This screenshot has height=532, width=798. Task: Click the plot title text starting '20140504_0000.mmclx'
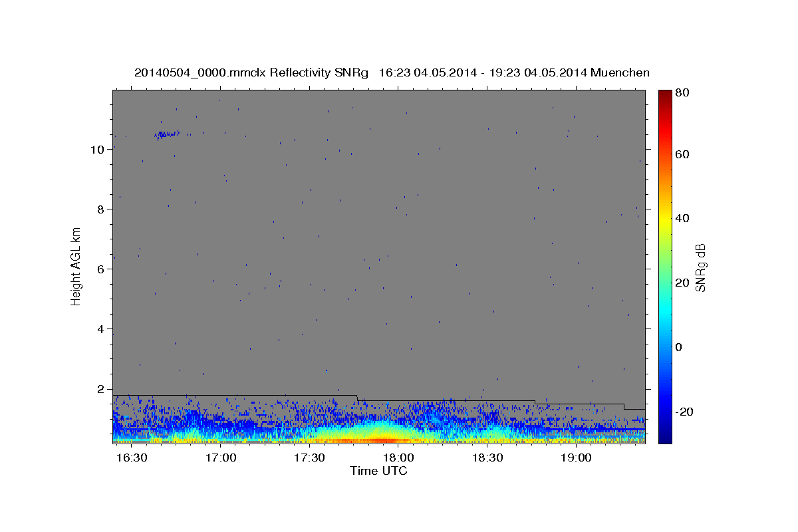pyautogui.click(x=392, y=72)
